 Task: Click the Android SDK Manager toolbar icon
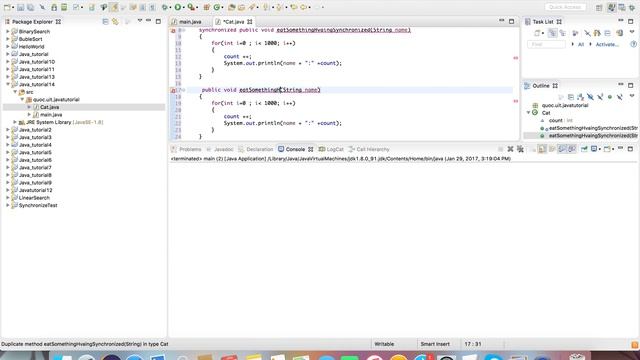(x=54, y=7)
